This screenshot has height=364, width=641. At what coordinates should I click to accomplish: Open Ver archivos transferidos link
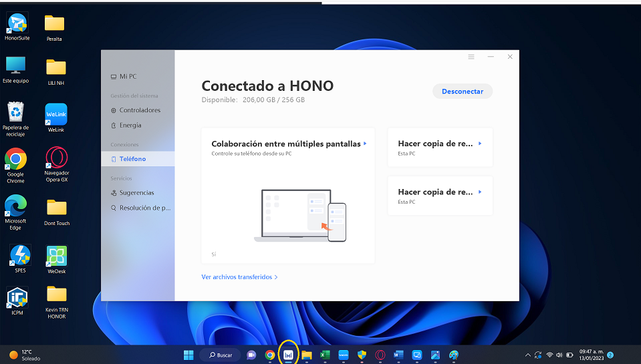[x=239, y=277]
